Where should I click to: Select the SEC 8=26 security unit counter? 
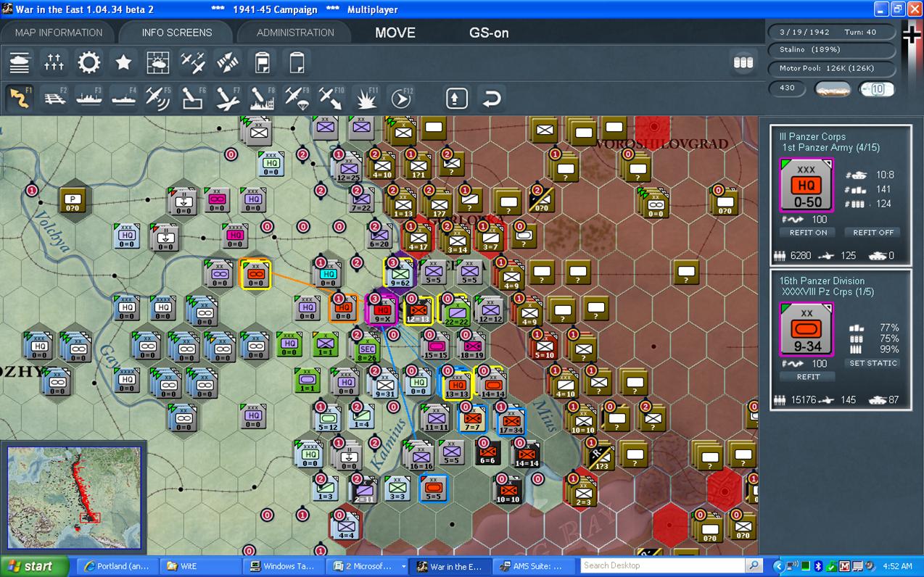pyautogui.click(x=366, y=348)
